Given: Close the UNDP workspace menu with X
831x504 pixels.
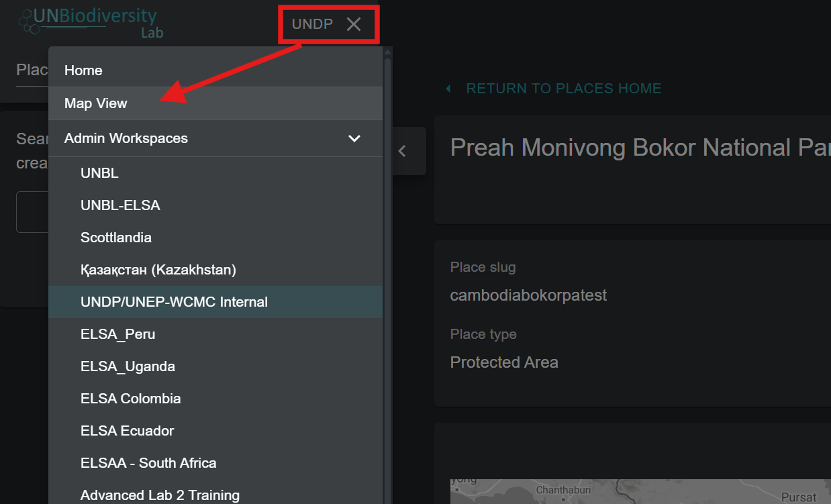Looking at the screenshot, I should click(354, 25).
